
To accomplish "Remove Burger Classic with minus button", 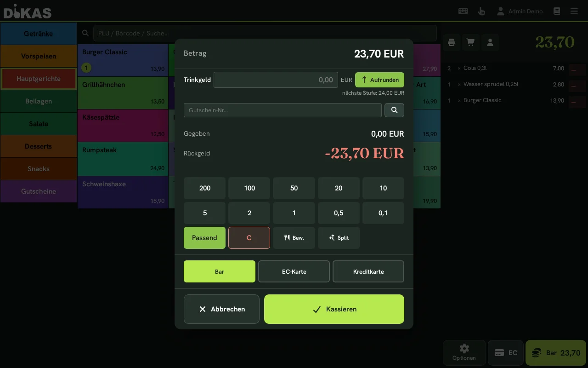I will tap(577, 102).
